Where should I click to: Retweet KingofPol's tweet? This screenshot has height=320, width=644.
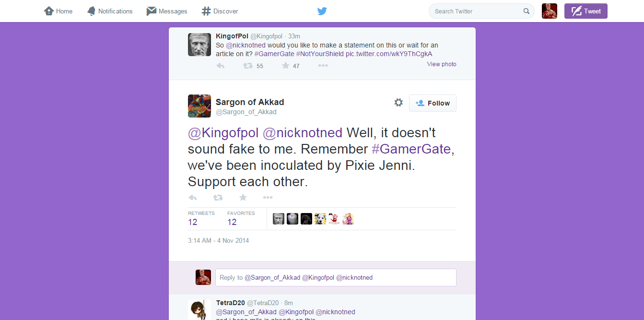(248, 66)
